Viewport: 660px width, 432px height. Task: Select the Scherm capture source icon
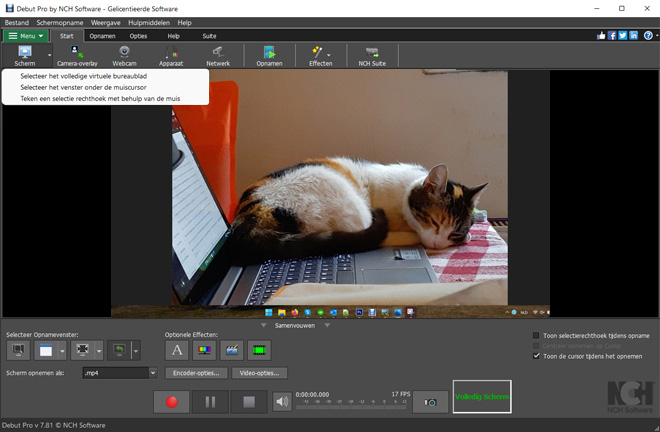pyautogui.click(x=25, y=56)
